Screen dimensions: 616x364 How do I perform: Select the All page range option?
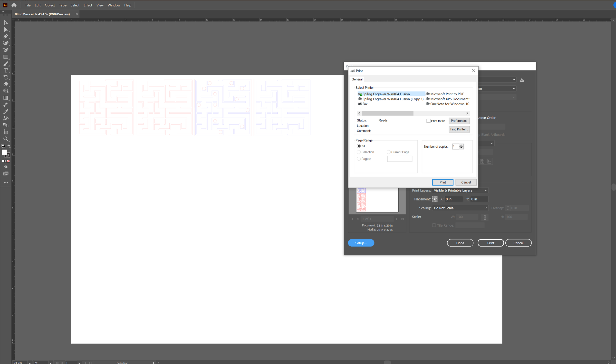click(359, 146)
